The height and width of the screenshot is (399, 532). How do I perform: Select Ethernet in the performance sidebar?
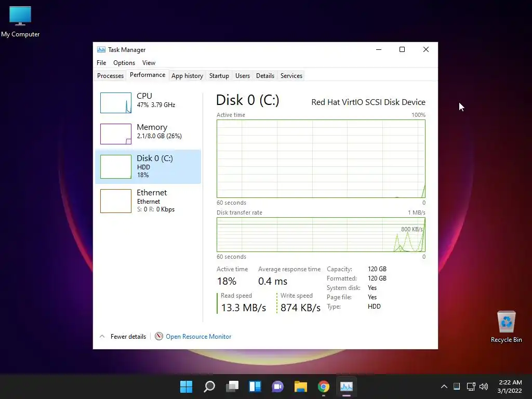[148, 201]
